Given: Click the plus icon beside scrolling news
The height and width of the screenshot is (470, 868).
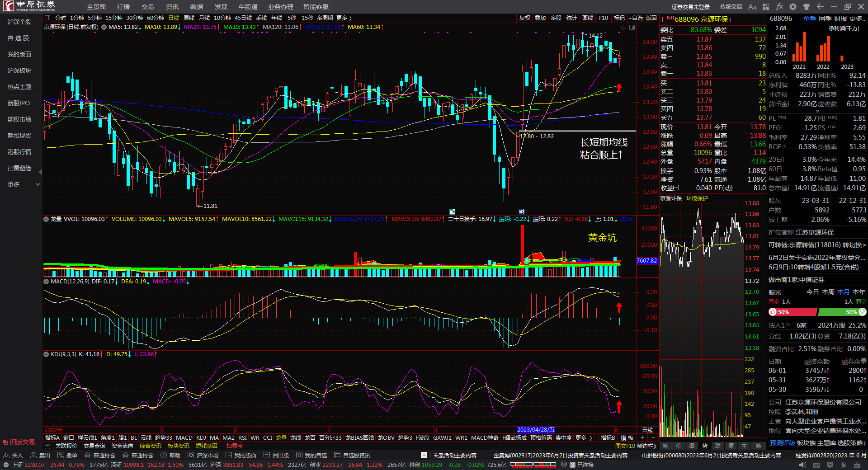Looking at the screenshot, I should click(x=424, y=455).
